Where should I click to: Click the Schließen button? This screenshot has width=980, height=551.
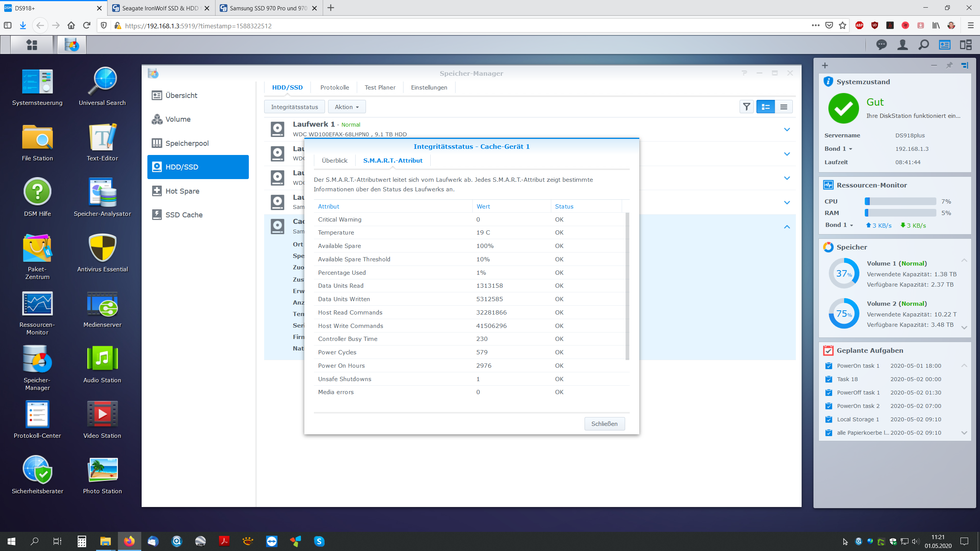tap(604, 424)
